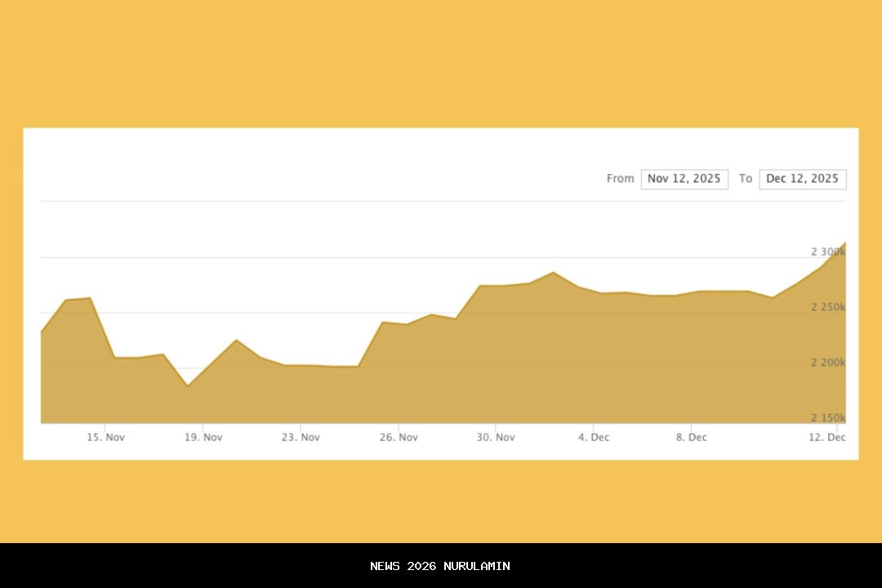Select the 8. Dec x-axis label
This screenshot has height=588, width=882.
click(x=691, y=438)
